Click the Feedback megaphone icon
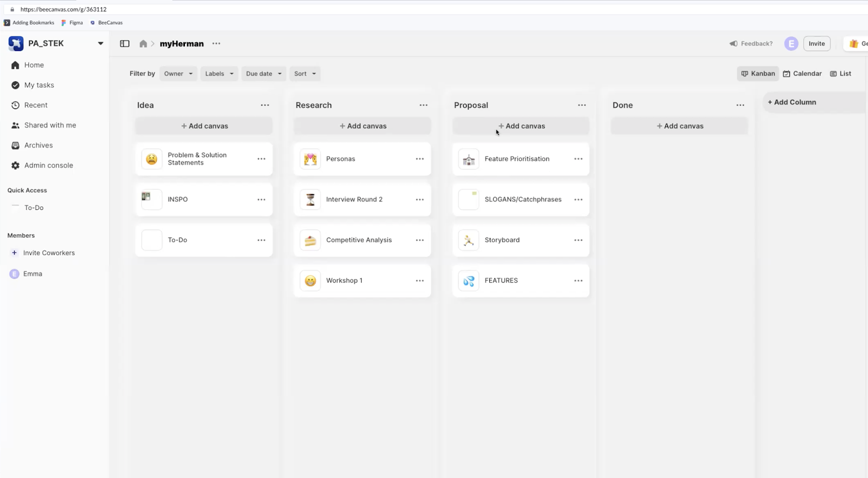868x478 pixels. pos(733,43)
